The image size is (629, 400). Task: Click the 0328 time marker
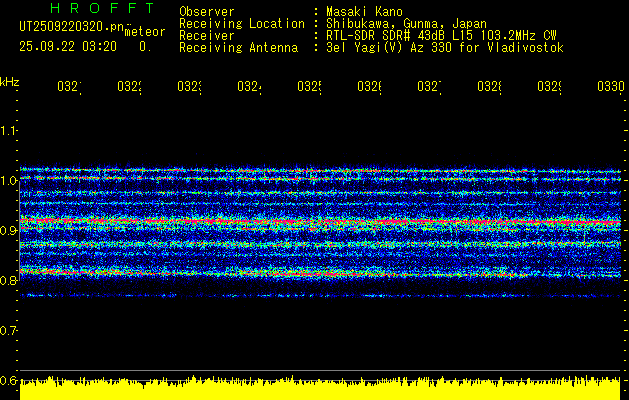tap(489, 86)
